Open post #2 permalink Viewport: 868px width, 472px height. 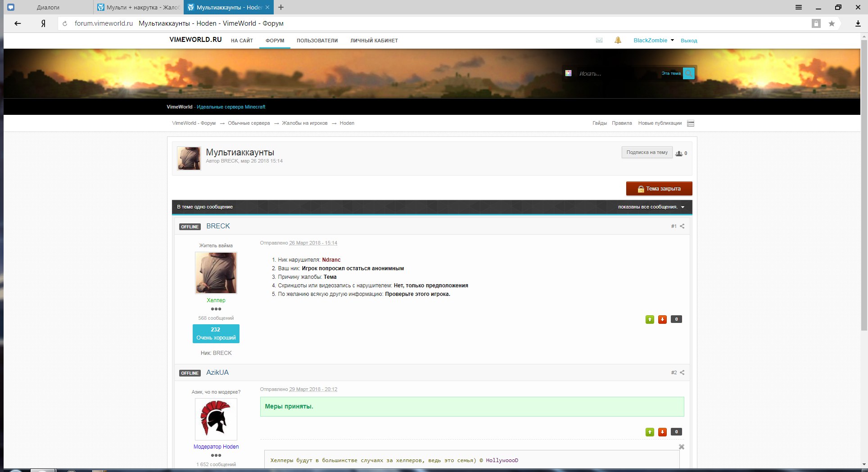pos(674,372)
